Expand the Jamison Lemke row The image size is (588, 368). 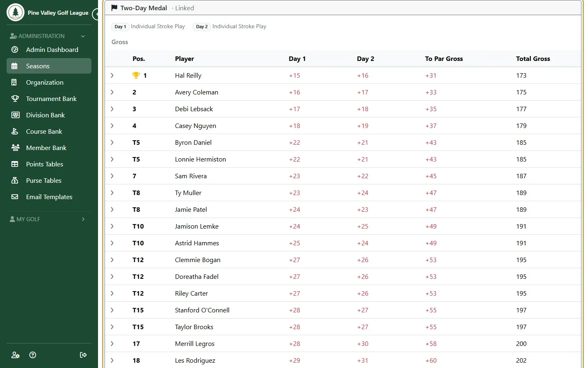pyautogui.click(x=112, y=226)
